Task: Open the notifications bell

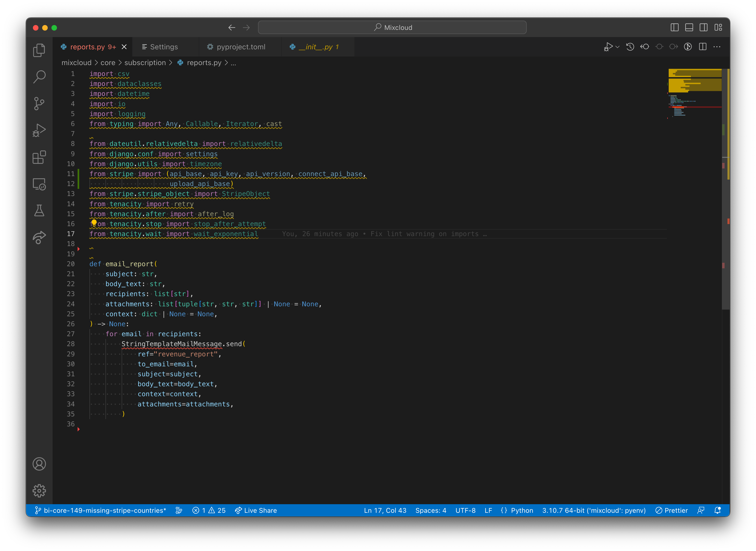Action: [717, 510]
